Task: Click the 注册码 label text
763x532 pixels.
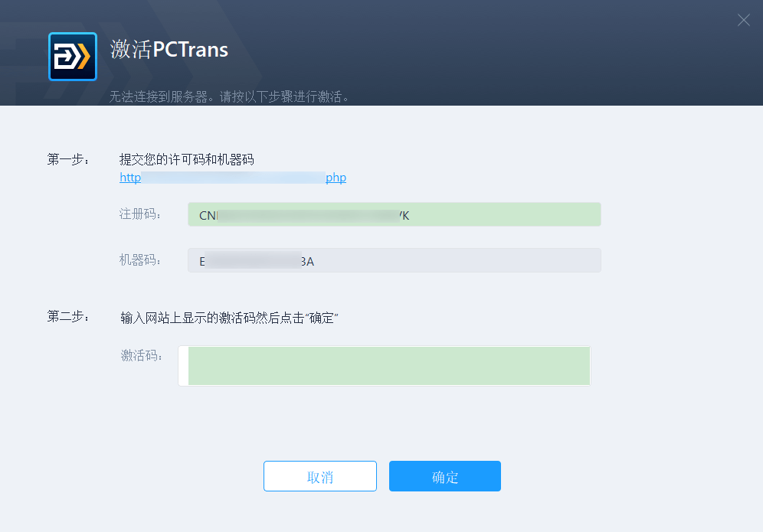Action: pos(140,214)
